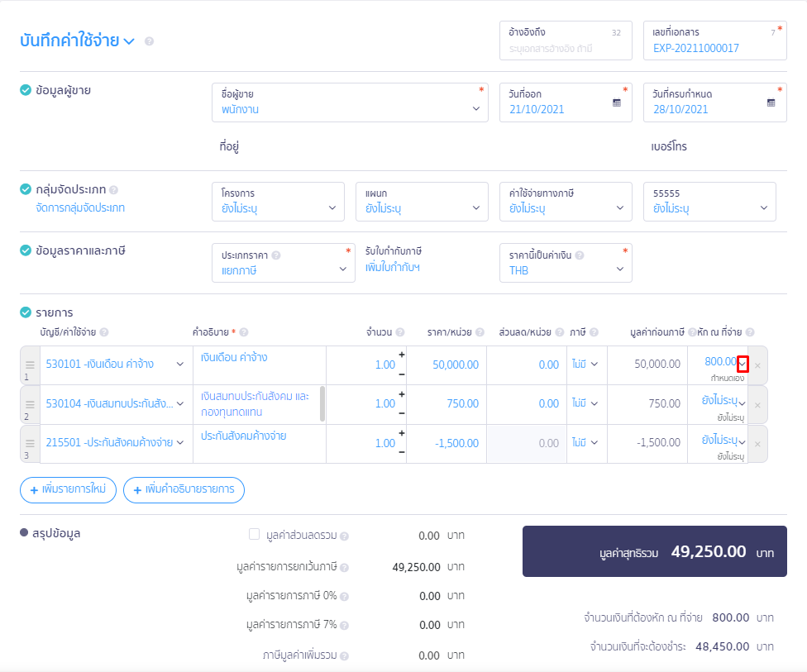Edit description เงินเดือน ค่าจ้าง on row 1

[260, 365]
